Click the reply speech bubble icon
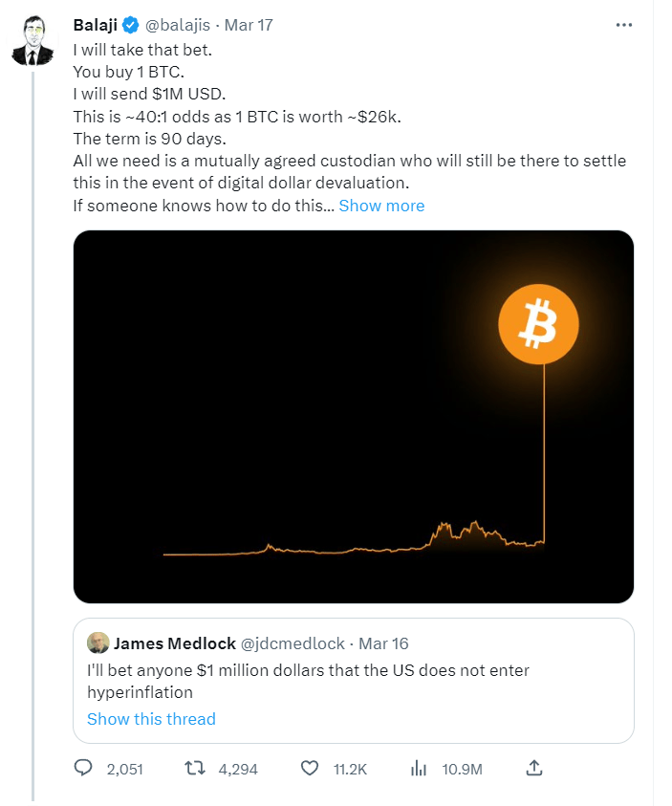 (x=83, y=768)
